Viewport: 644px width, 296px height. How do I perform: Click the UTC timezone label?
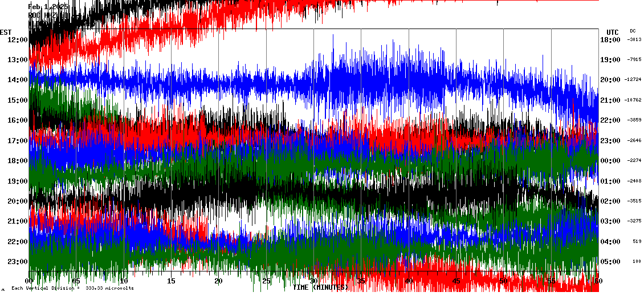tap(613, 32)
